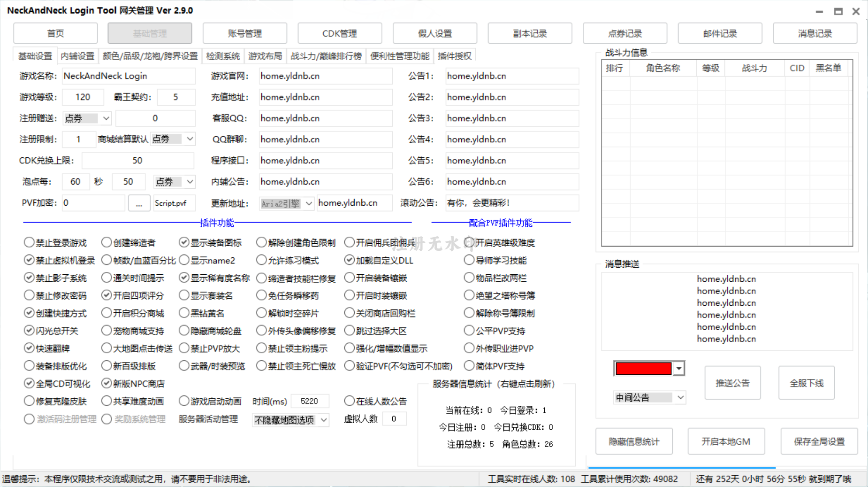The width and height of the screenshot is (868, 487).
Task: Toggle 开启四项评分 option
Action: [x=133, y=295]
